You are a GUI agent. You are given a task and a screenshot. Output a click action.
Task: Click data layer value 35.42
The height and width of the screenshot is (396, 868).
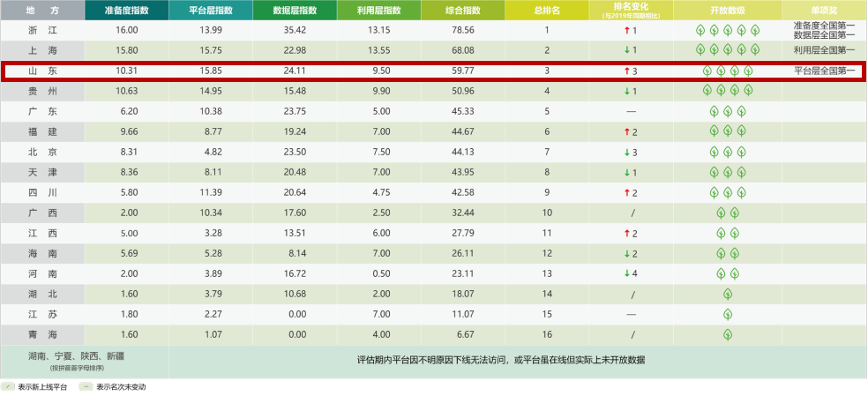295,31
